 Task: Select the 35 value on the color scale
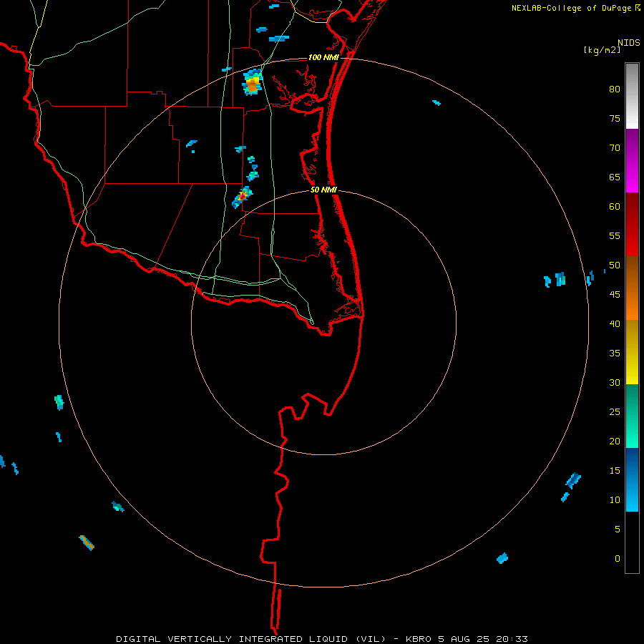(x=615, y=353)
